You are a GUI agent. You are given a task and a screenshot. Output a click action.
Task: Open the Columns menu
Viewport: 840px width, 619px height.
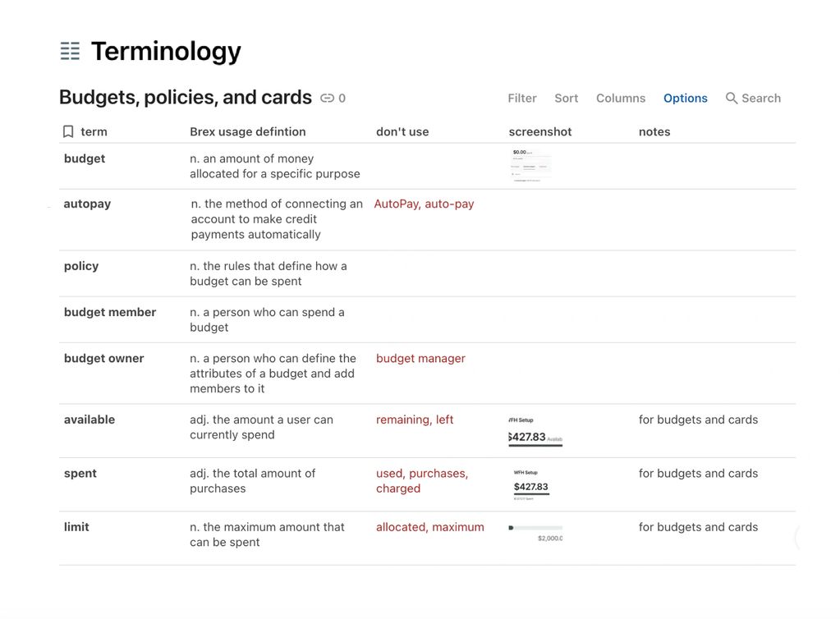coord(620,99)
